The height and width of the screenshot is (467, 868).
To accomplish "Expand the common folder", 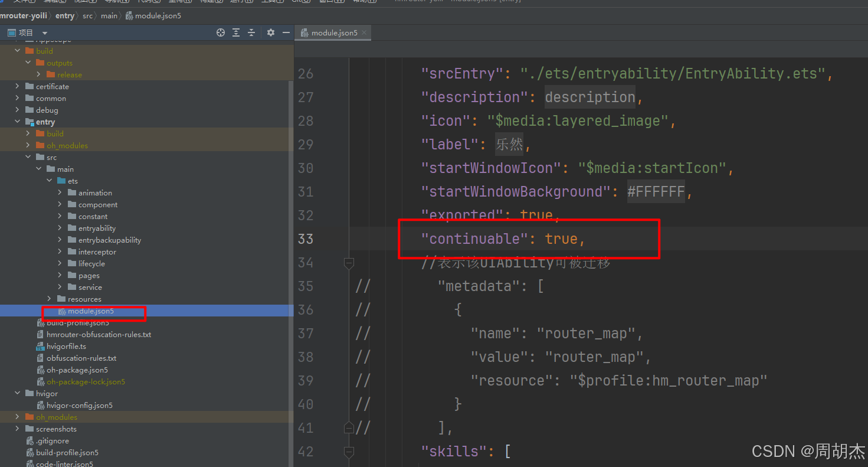I will pos(18,98).
